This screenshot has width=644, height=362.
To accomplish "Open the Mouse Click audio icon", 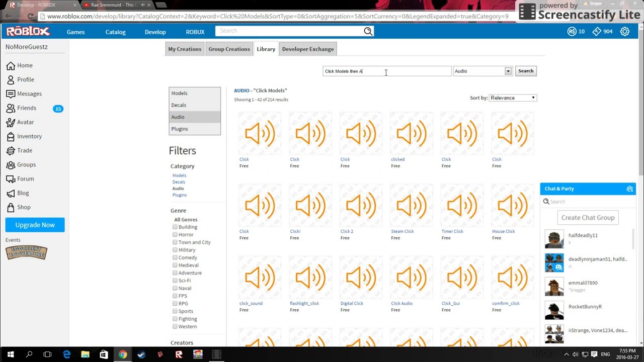I will (x=512, y=206).
